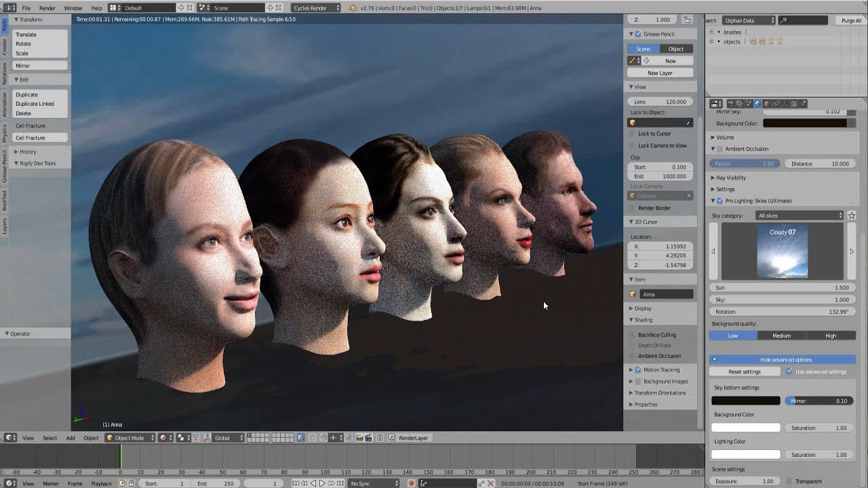Image resolution: width=868 pixels, height=488 pixels.
Task: Click the Lens value field
Action: click(x=660, y=102)
